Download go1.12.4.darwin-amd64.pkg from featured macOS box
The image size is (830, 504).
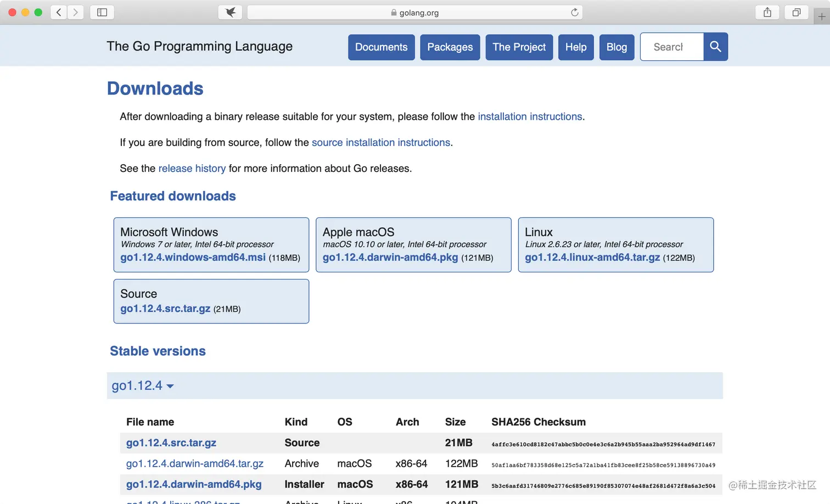(x=390, y=257)
